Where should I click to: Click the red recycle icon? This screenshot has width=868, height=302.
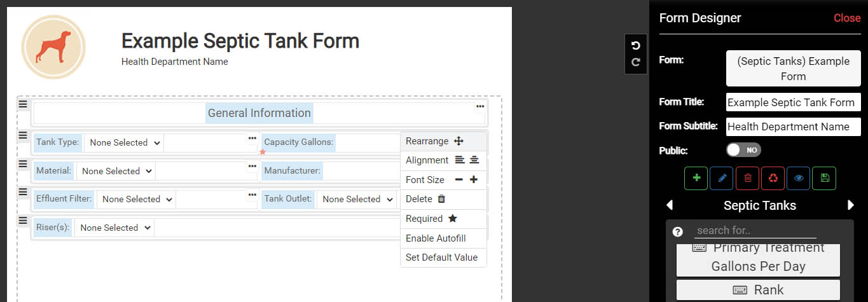click(x=773, y=178)
